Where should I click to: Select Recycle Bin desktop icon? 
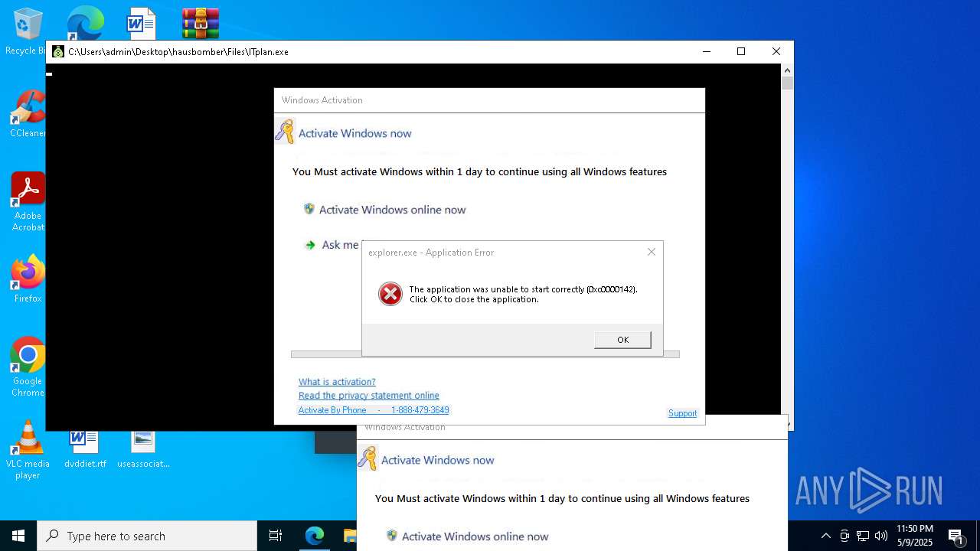pyautogui.click(x=26, y=32)
